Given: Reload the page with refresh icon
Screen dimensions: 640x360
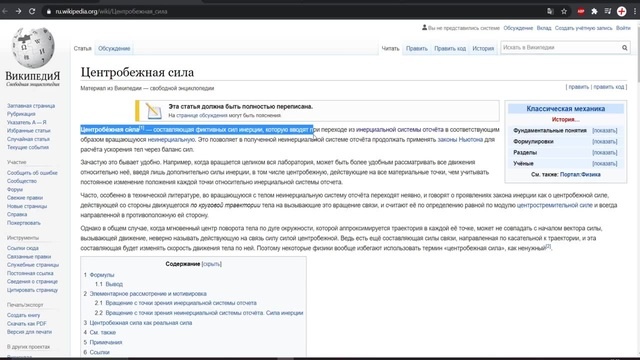Looking at the screenshot, I should tap(32, 11).
